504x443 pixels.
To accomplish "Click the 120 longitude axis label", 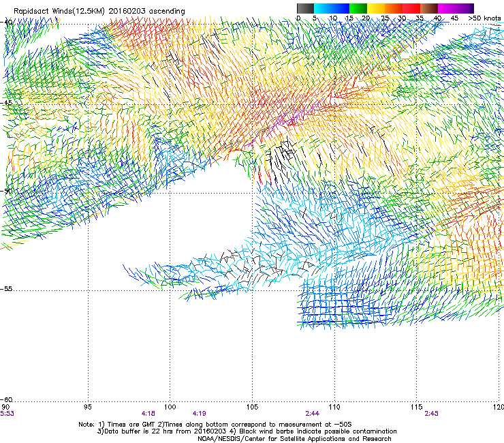I will [x=499, y=407].
